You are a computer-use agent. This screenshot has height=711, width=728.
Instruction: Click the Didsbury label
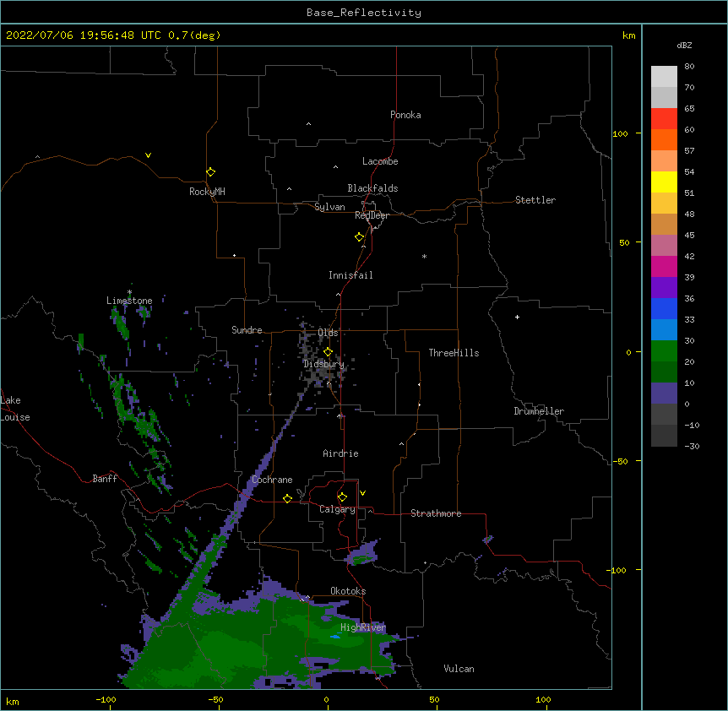(x=323, y=364)
